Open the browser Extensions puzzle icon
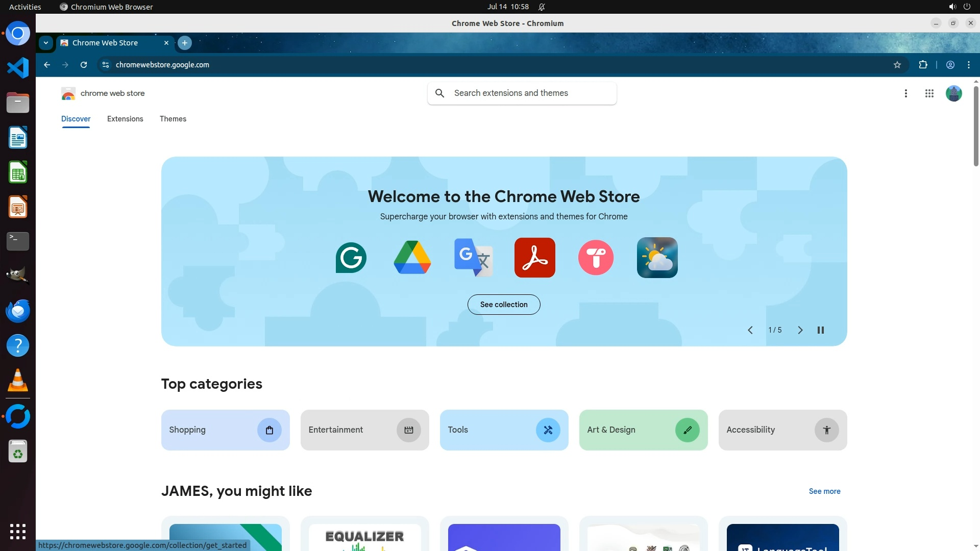980x551 pixels. (x=923, y=65)
